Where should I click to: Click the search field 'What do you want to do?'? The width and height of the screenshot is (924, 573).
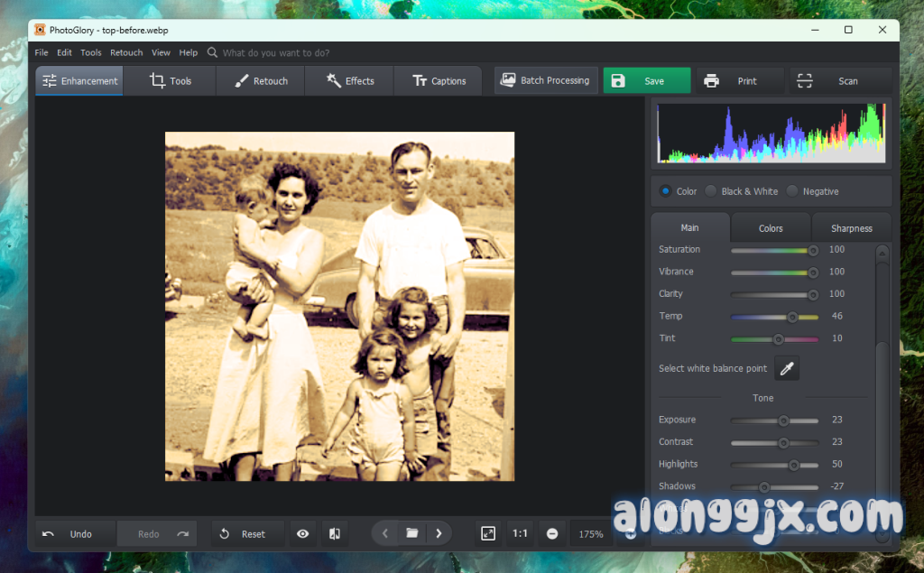click(276, 53)
